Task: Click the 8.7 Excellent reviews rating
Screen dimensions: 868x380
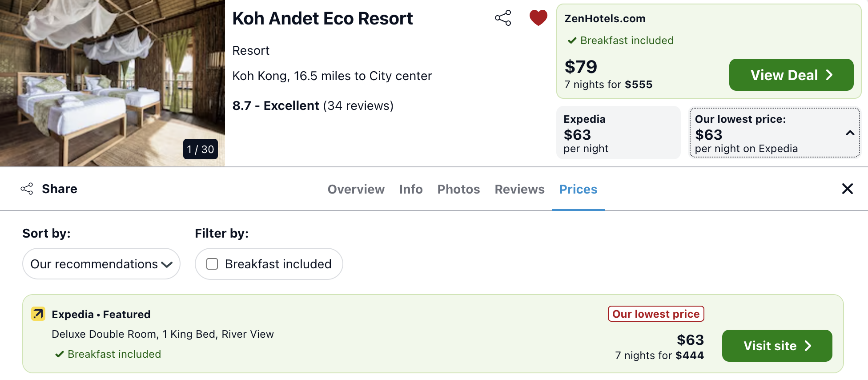Action: pyautogui.click(x=313, y=106)
